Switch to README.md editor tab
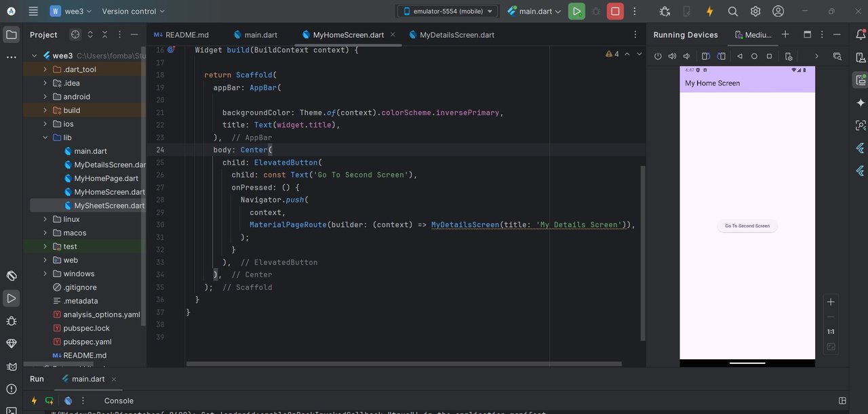The image size is (868, 414). (181, 35)
